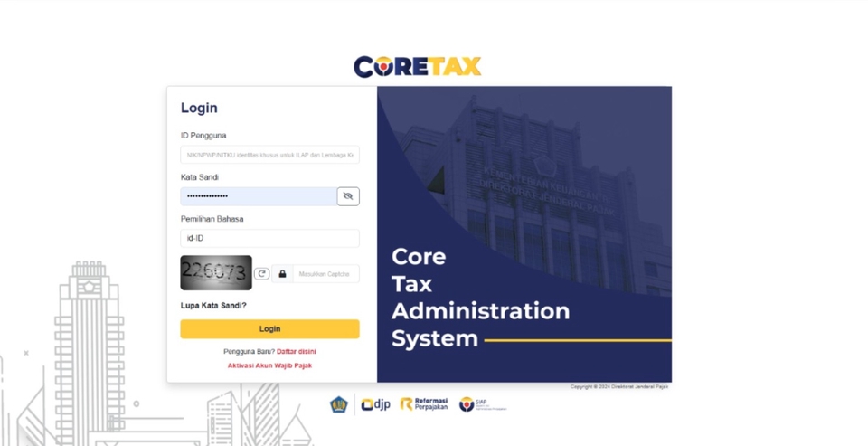This screenshot has width=868, height=446.
Task: Open the Pemilihan Bahasa id-ID dropdown
Action: pyautogui.click(x=270, y=238)
